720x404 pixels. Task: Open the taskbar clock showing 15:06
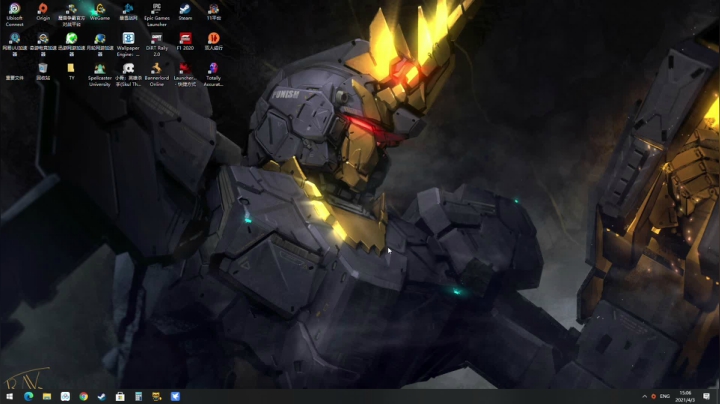686,397
